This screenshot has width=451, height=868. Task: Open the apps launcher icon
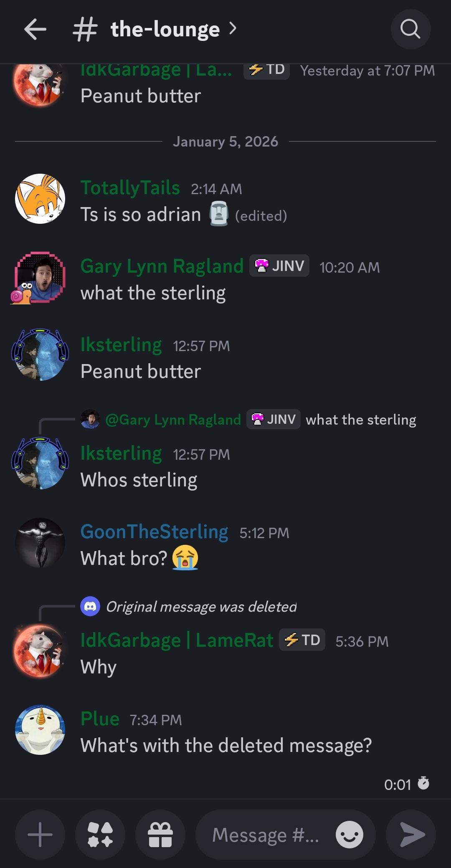[100, 835]
